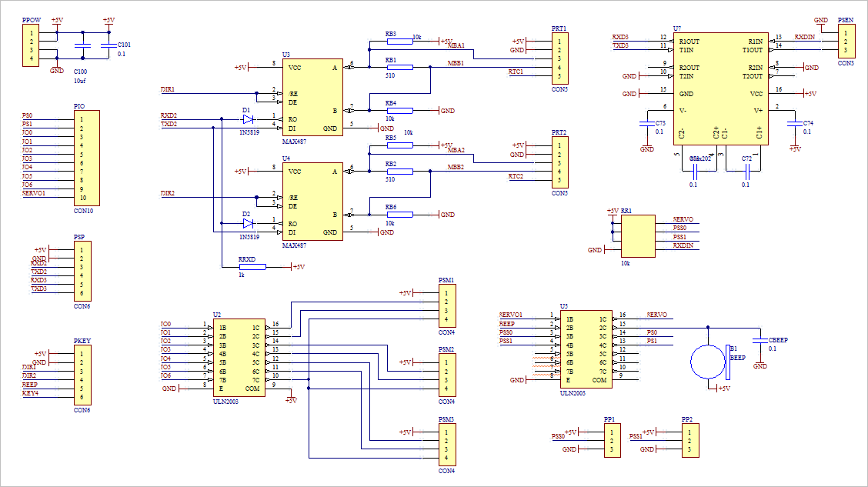Select resistor RB4 10k
The height and width of the screenshot is (487, 868).
(399, 111)
